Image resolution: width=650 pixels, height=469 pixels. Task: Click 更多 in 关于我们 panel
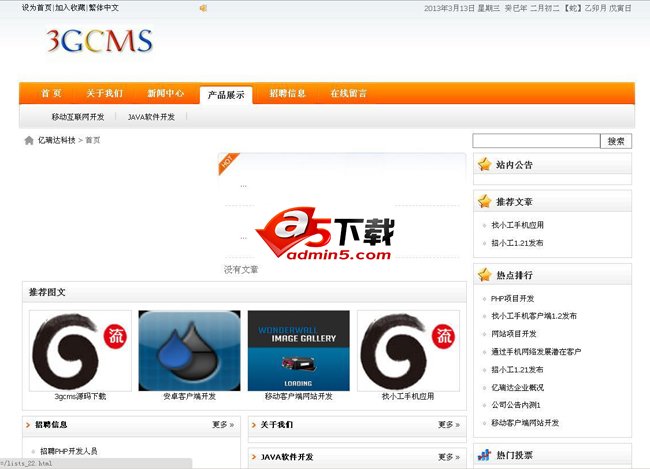(x=449, y=425)
